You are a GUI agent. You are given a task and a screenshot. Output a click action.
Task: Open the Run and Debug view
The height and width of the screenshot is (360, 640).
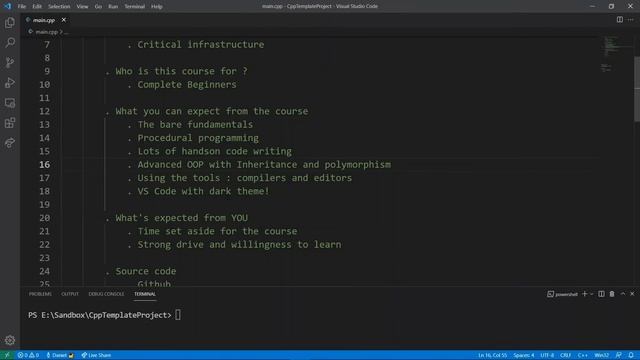[10, 82]
